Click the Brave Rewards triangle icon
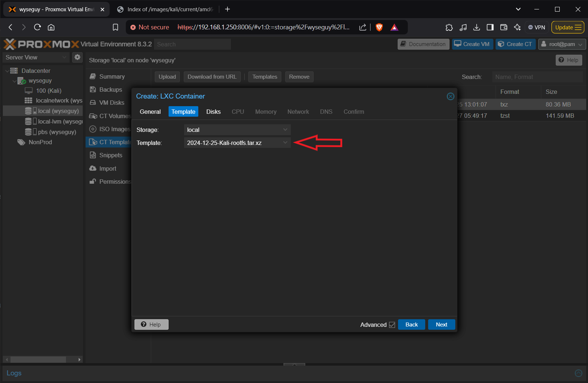The height and width of the screenshot is (383, 588). coord(394,27)
